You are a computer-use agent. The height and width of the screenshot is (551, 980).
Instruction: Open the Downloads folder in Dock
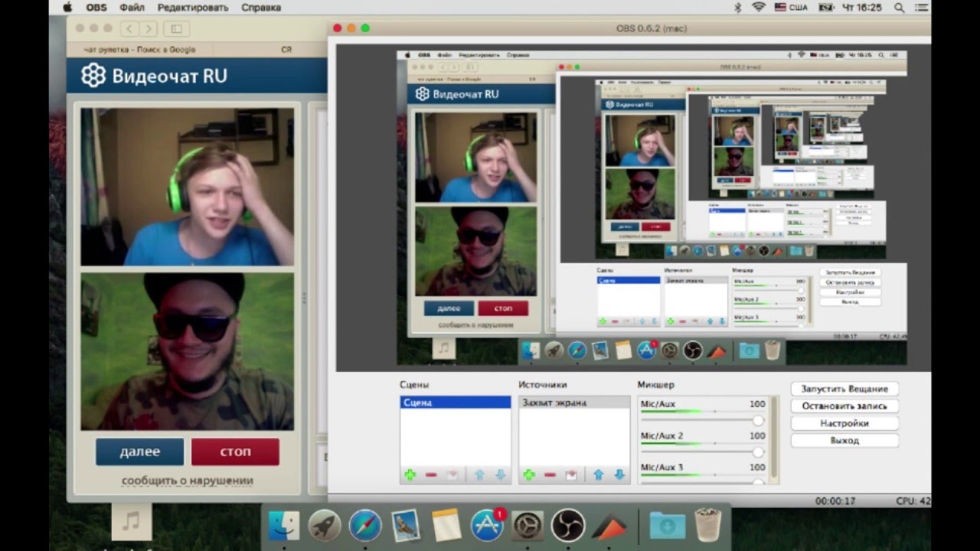[x=668, y=526]
